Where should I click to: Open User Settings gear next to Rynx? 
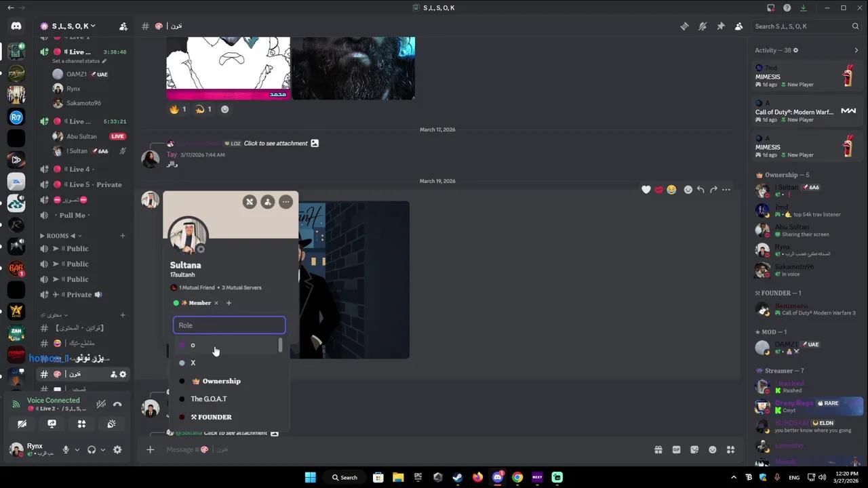coord(117,449)
